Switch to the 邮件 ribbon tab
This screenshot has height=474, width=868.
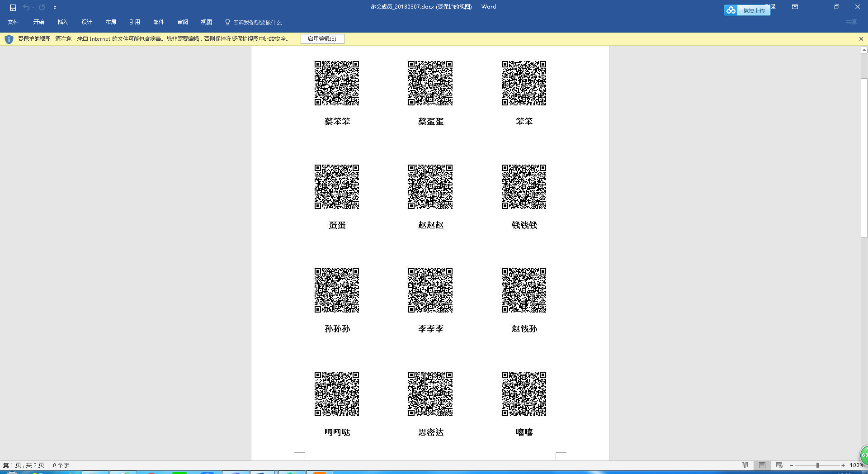click(159, 22)
